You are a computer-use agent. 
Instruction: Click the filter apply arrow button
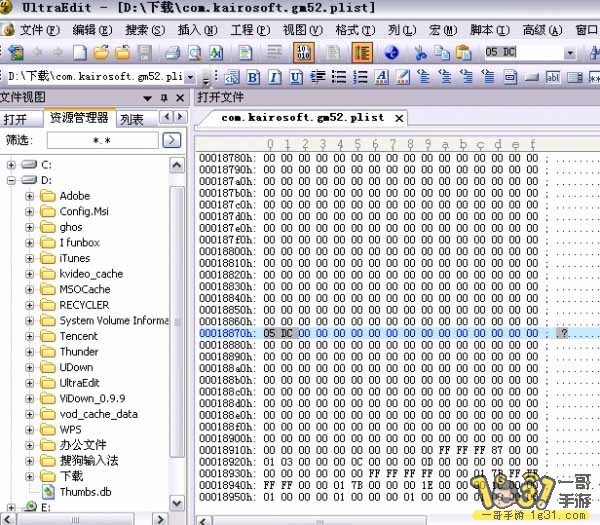(171, 140)
